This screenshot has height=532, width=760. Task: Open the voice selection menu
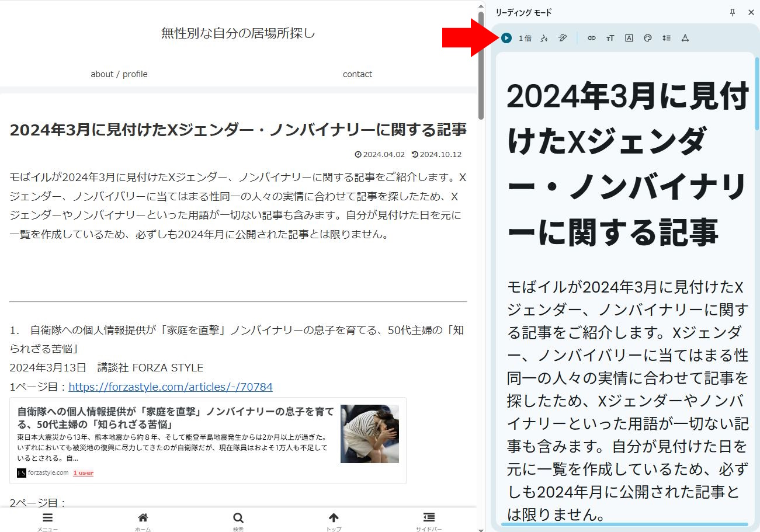[x=543, y=38]
